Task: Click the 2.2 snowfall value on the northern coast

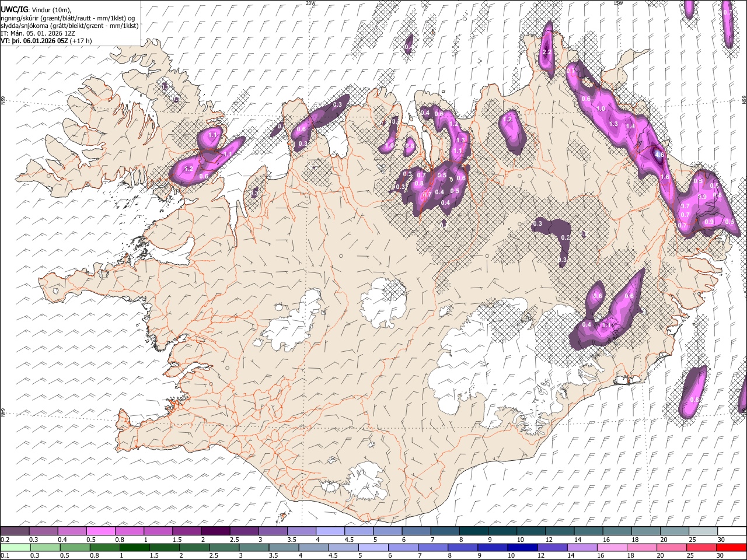Action: coord(547,52)
